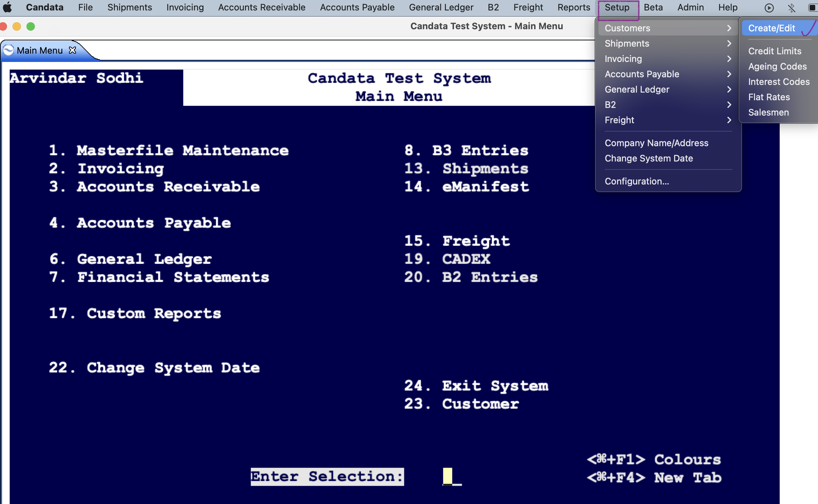Expand the Freight submenu in Setup
This screenshot has width=818, height=504.
pyautogui.click(x=667, y=120)
